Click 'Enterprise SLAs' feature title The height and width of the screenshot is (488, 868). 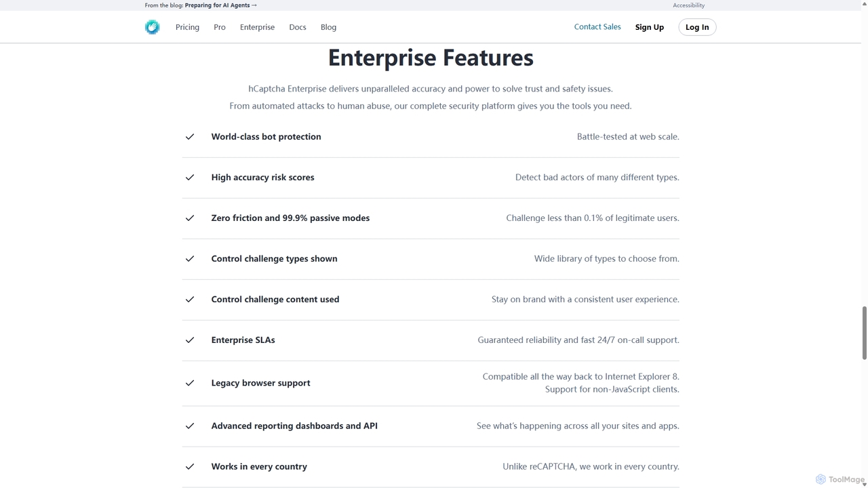click(x=243, y=340)
